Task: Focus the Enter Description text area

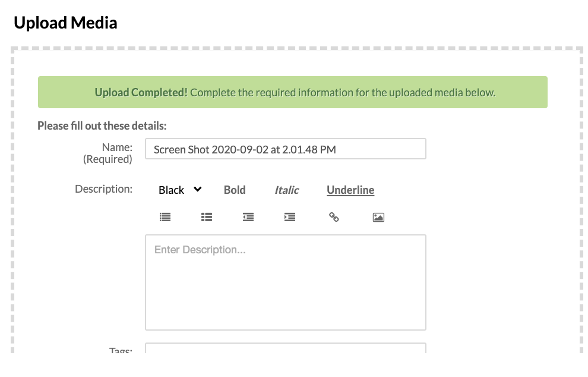Action: [x=286, y=282]
